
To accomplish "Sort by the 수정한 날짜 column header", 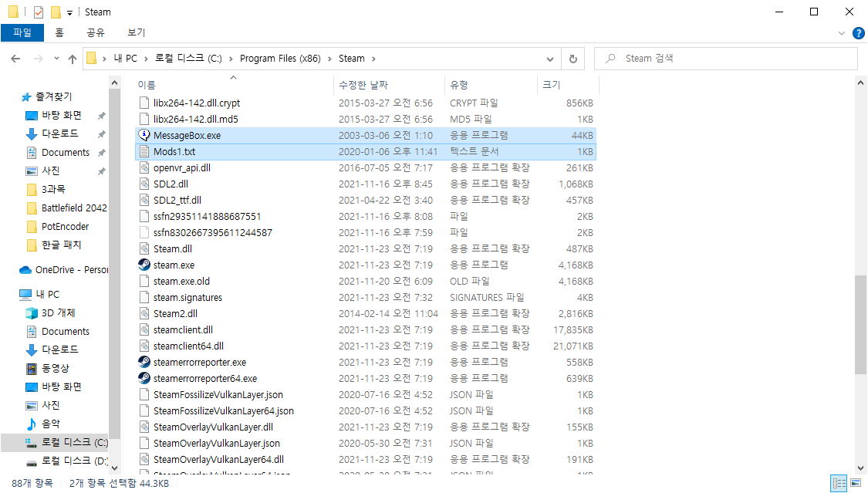I will (x=363, y=85).
